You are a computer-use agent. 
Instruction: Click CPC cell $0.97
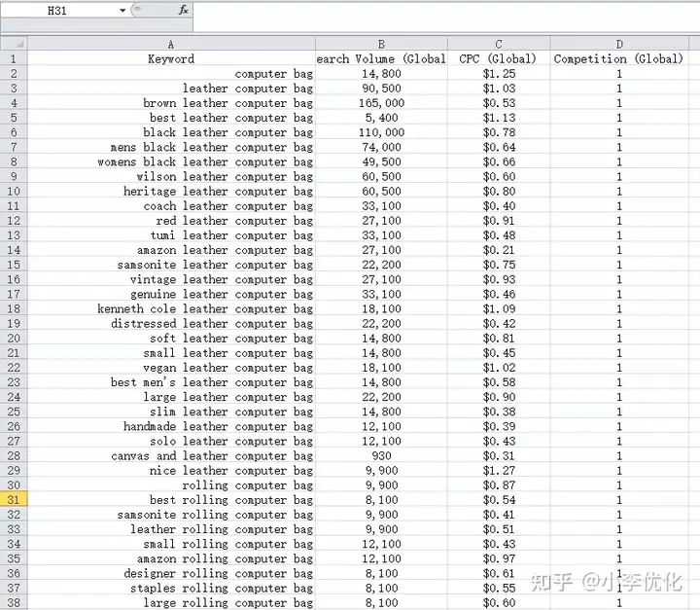point(499,558)
